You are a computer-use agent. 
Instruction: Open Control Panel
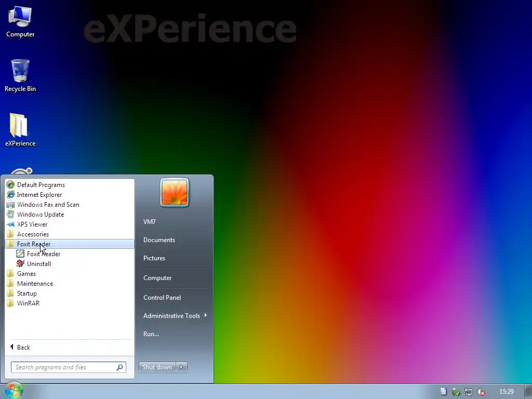[162, 298]
